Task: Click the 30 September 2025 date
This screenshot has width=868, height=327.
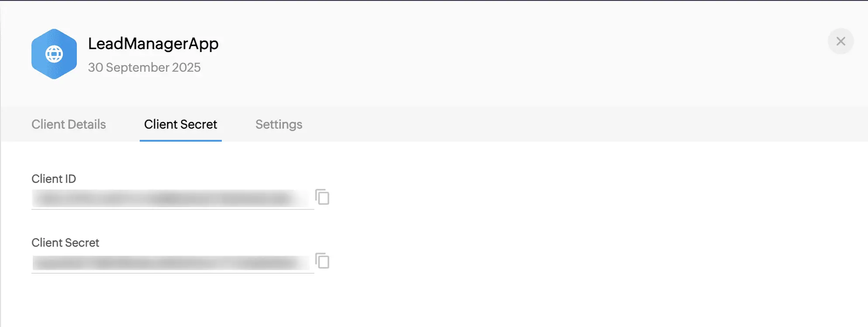Action: (144, 67)
